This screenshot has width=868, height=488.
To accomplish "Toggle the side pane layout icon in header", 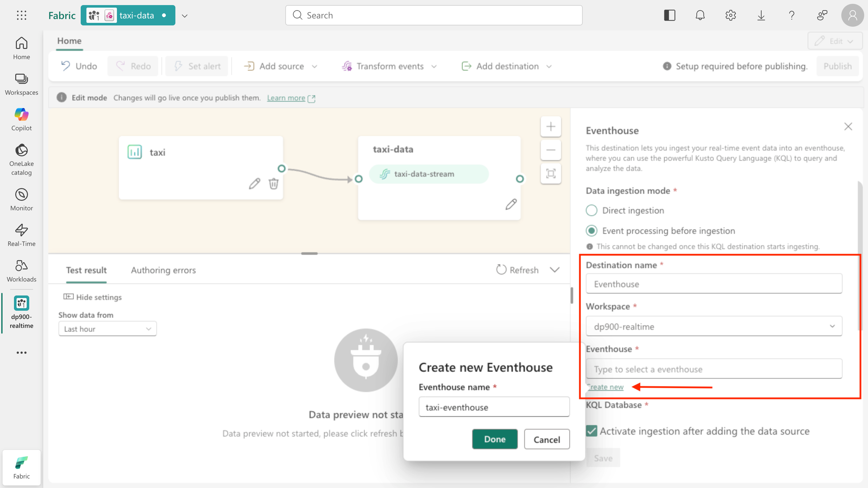I will click(669, 15).
